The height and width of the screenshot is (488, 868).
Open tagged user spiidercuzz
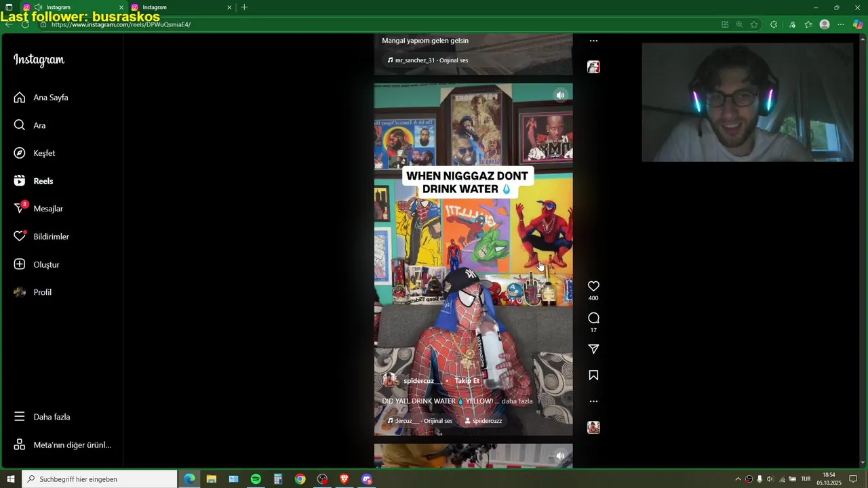[x=483, y=421]
